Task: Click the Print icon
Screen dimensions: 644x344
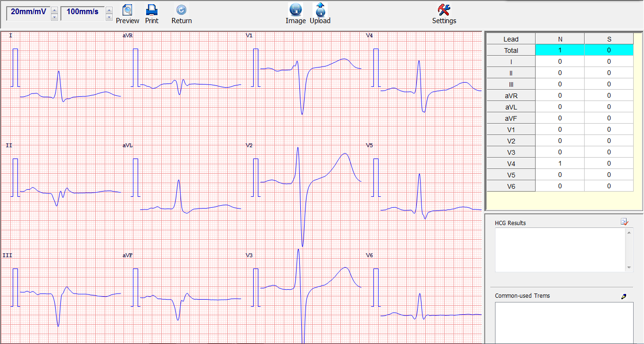Action: click(151, 10)
